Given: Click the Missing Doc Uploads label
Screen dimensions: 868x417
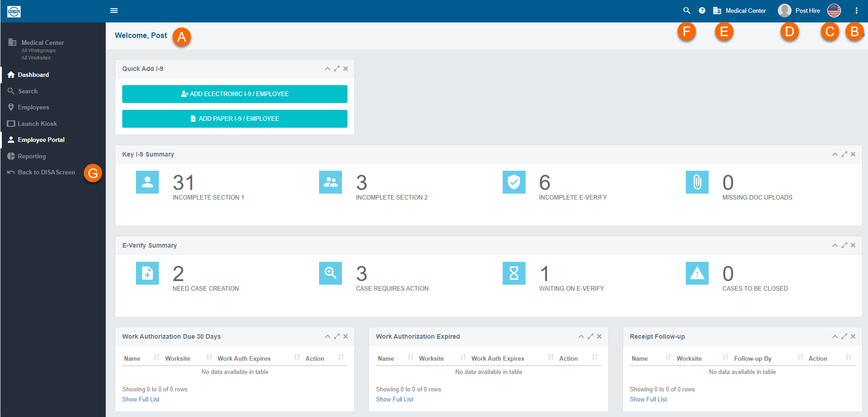Looking at the screenshot, I should pyautogui.click(x=757, y=197).
